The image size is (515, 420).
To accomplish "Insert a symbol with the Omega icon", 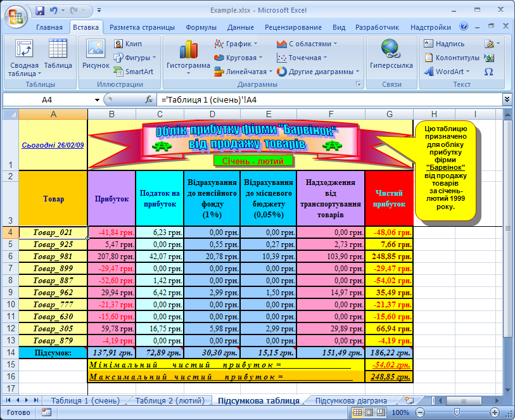I will (x=489, y=71).
